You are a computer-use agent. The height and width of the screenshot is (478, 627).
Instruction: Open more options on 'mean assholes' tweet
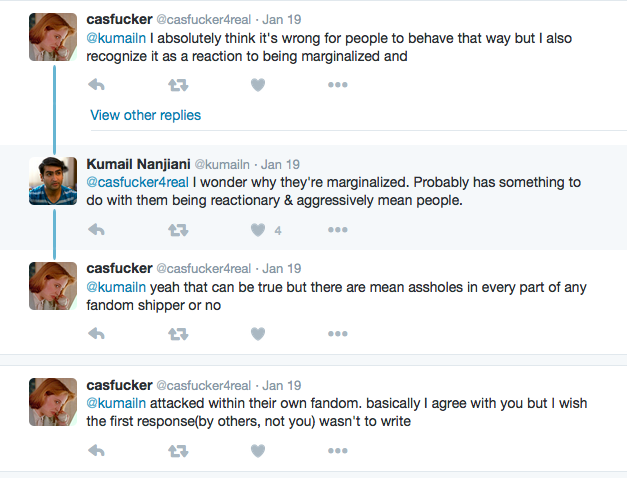tap(338, 334)
